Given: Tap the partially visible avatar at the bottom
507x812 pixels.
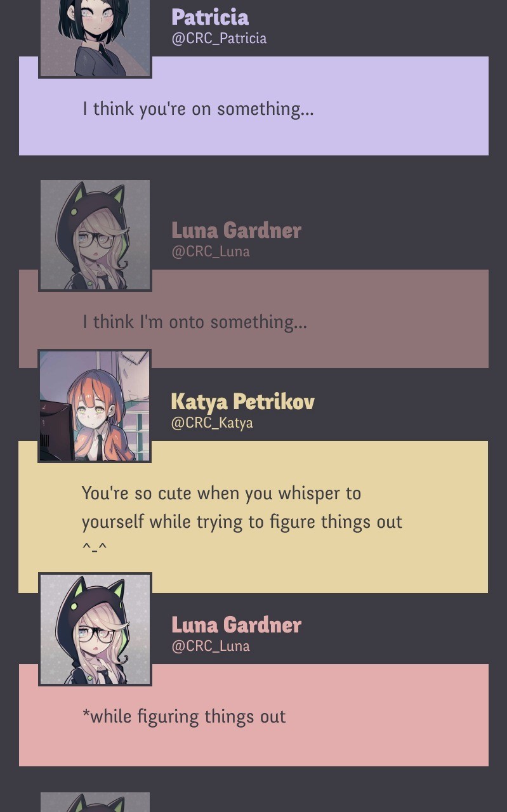Looking at the screenshot, I should tap(95, 802).
